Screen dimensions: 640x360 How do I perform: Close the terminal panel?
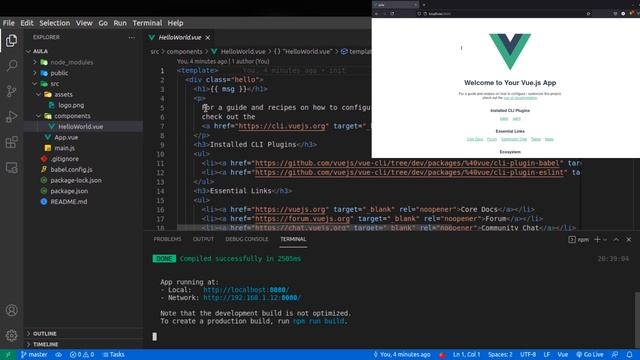point(629,240)
